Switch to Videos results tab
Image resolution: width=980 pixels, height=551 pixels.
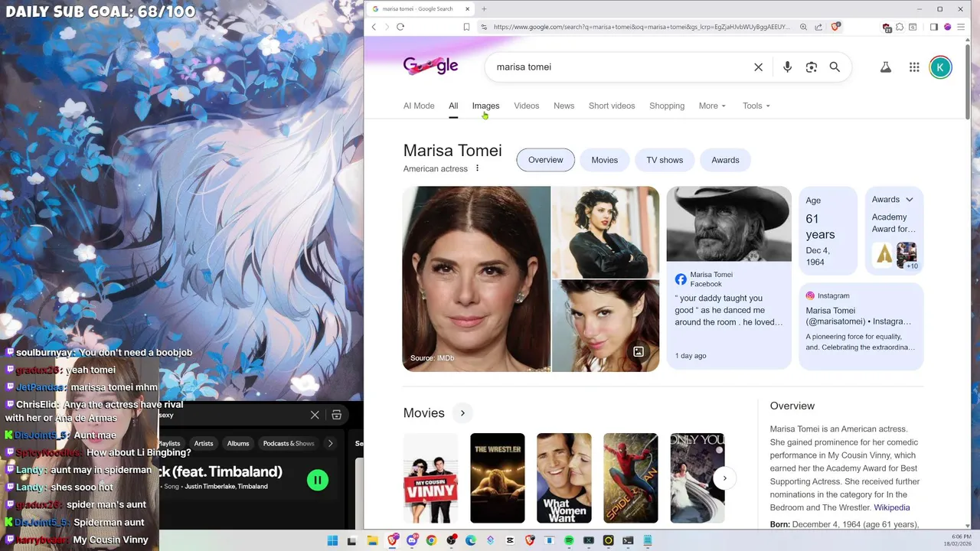click(x=526, y=106)
